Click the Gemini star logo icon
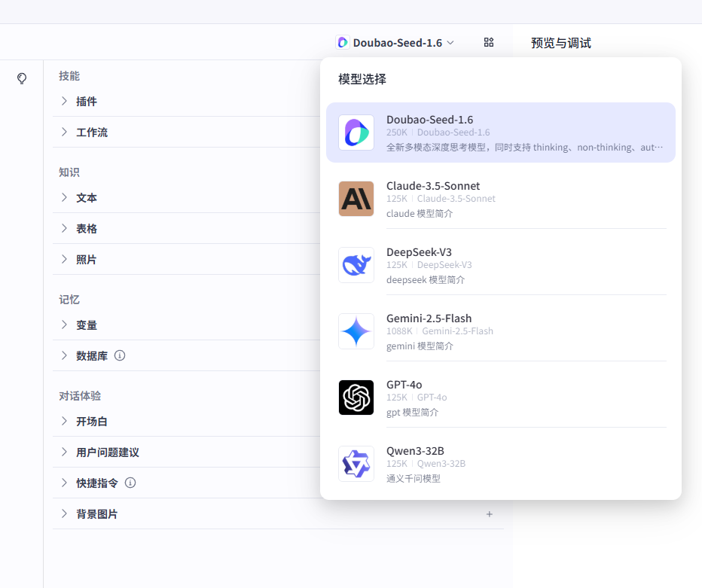 [356, 331]
